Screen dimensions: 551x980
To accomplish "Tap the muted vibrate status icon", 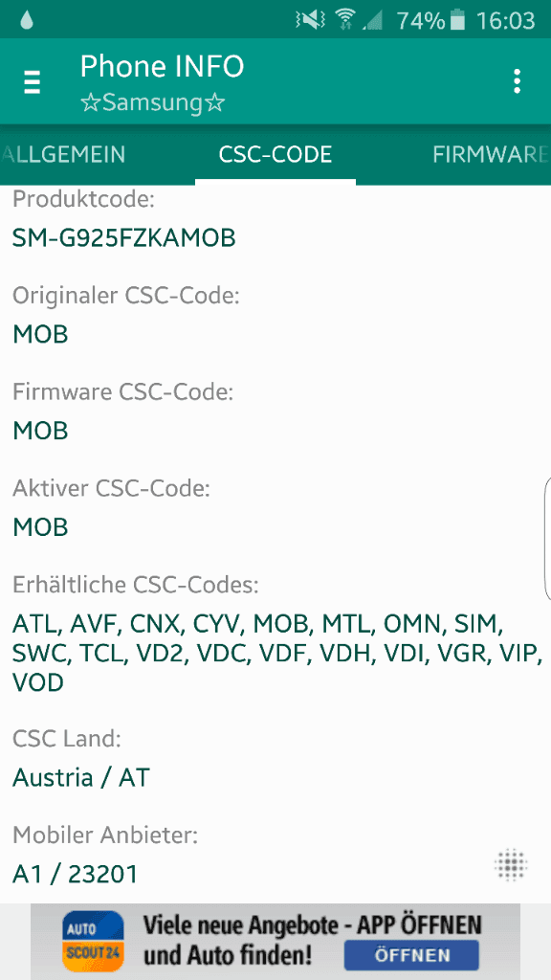I will point(310,21).
